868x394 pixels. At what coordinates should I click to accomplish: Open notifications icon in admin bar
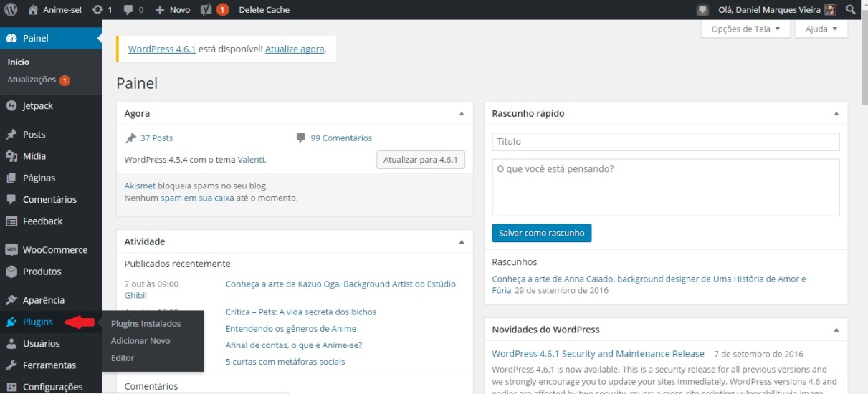702,10
